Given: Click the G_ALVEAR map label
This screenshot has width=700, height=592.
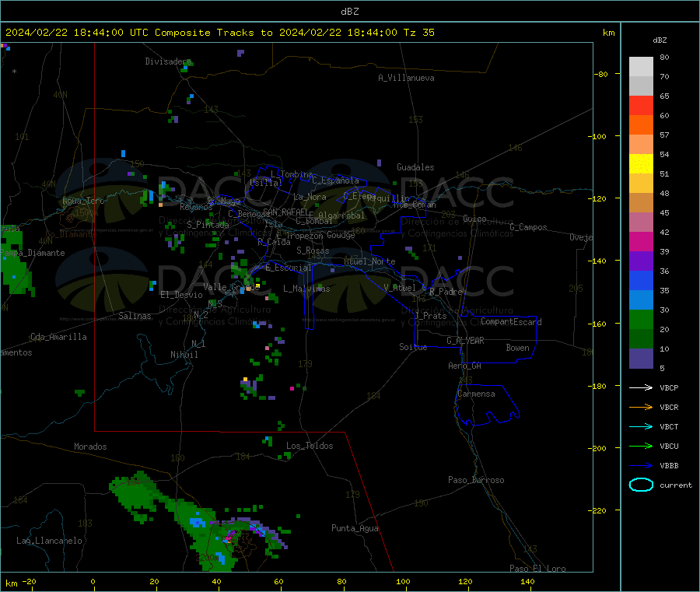Looking at the screenshot, I should pos(465,341).
